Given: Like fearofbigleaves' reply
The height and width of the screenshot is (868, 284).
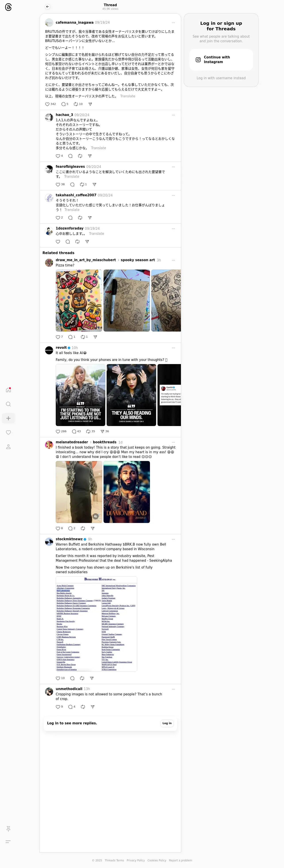Looking at the screenshot, I should (x=58, y=185).
